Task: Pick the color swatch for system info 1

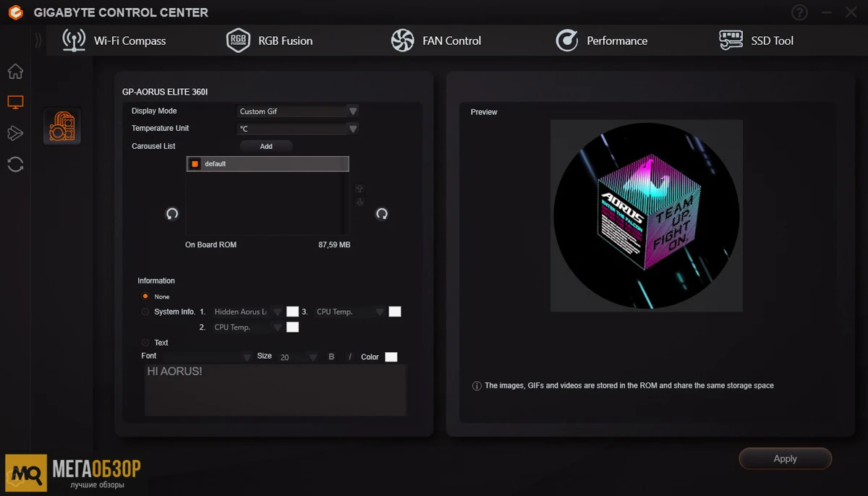Action: [292, 312]
